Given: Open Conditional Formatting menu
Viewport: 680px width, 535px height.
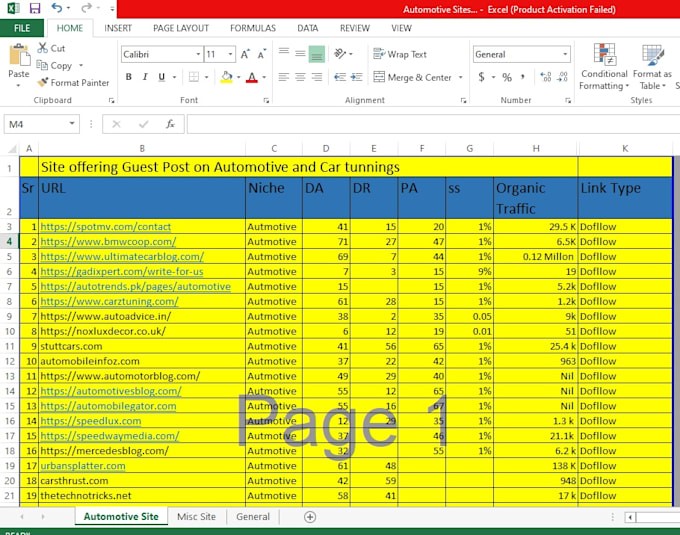Looking at the screenshot, I should [x=604, y=66].
